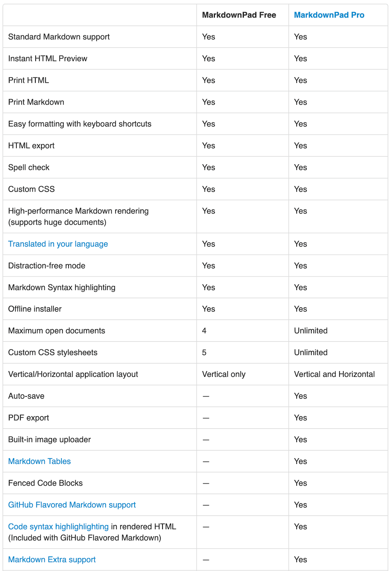Click the Free value '5' for CSS stylesheets
The width and height of the screenshot is (392, 571).
coord(204,353)
